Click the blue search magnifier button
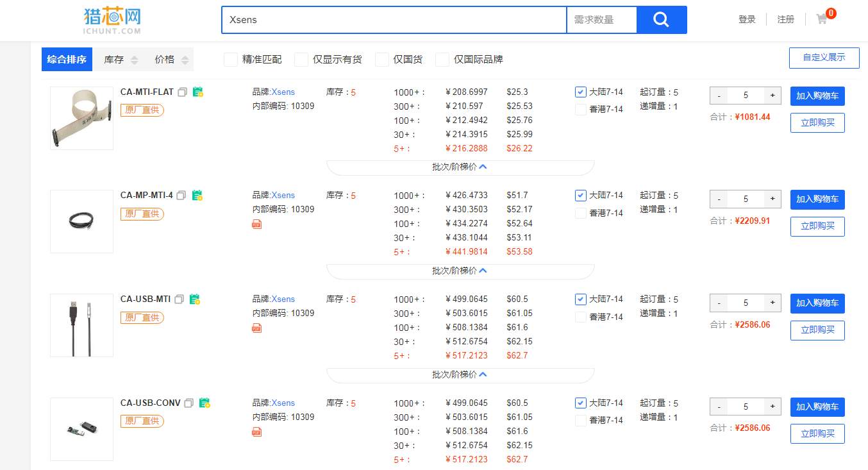 click(662, 20)
